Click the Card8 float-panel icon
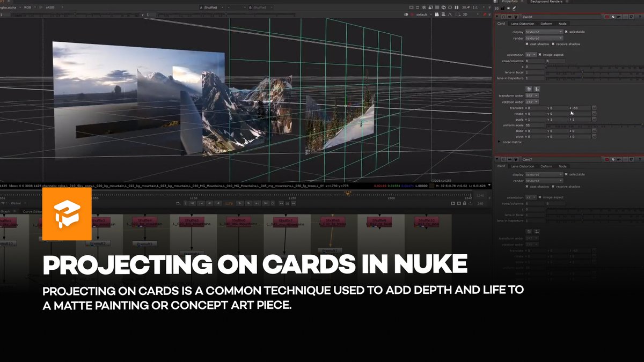Screen dimensions: 644x362 [632, 17]
